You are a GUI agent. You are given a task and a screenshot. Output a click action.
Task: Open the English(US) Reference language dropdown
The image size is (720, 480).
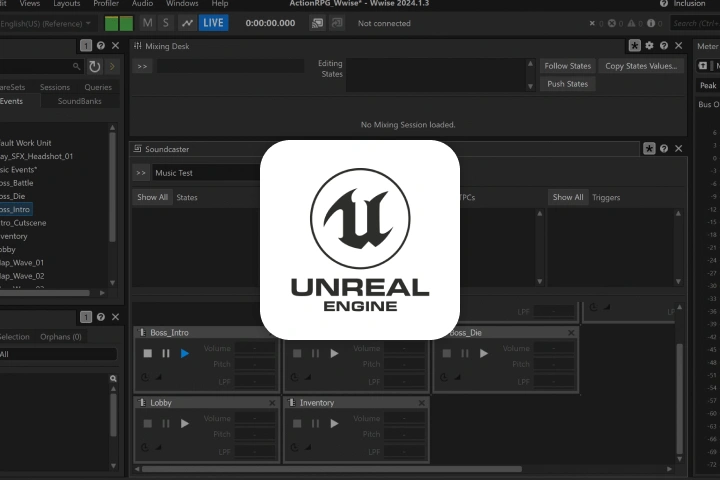45,23
